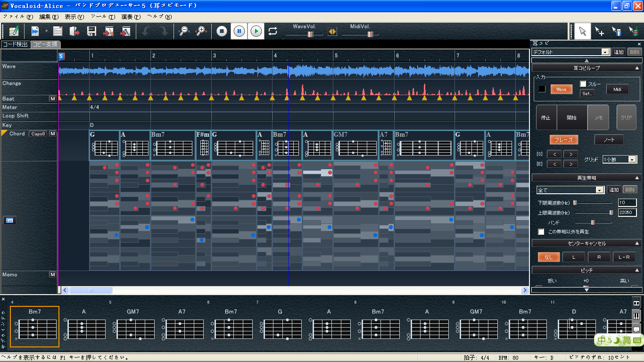This screenshot has height=362, width=644.
Task: Check この帯域以外を再生 option
Action: [541, 232]
